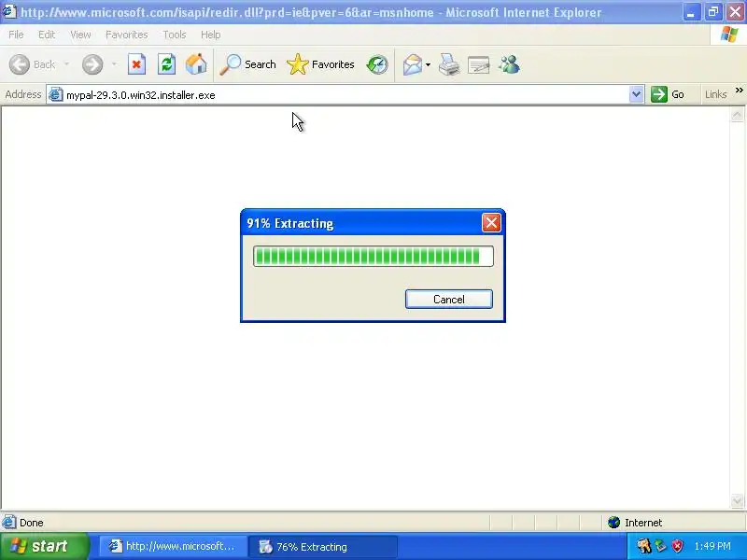Switch to 76% Extracting taskbar button
Image resolution: width=747 pixels, height=560 pixels.
coord(323,546)
